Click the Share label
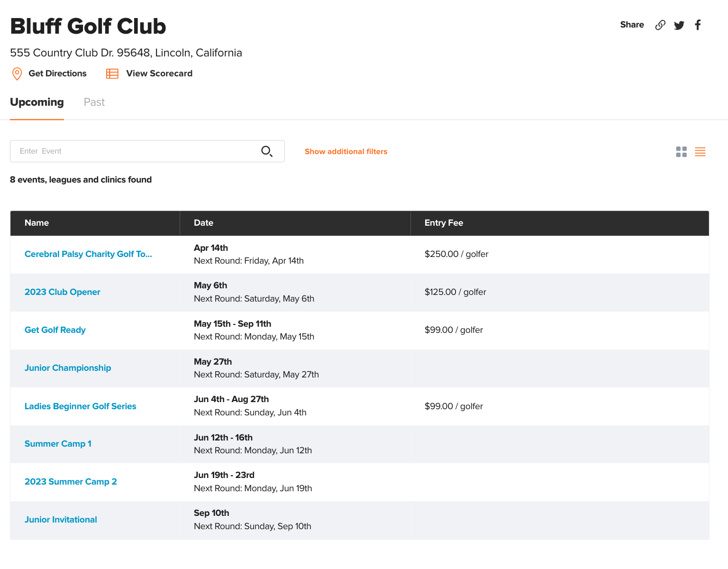Image resolution: width=728 pixels, height=569 pixels. point(632,25)
